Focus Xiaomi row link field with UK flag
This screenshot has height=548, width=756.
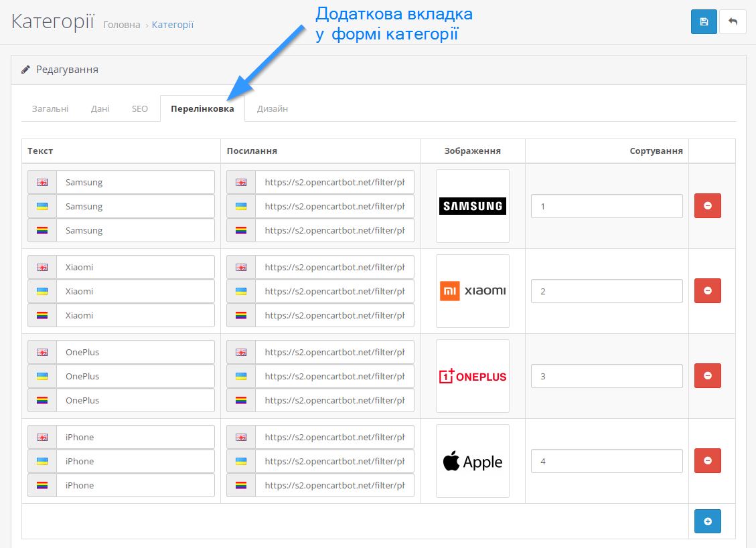(x=335, y=267)
